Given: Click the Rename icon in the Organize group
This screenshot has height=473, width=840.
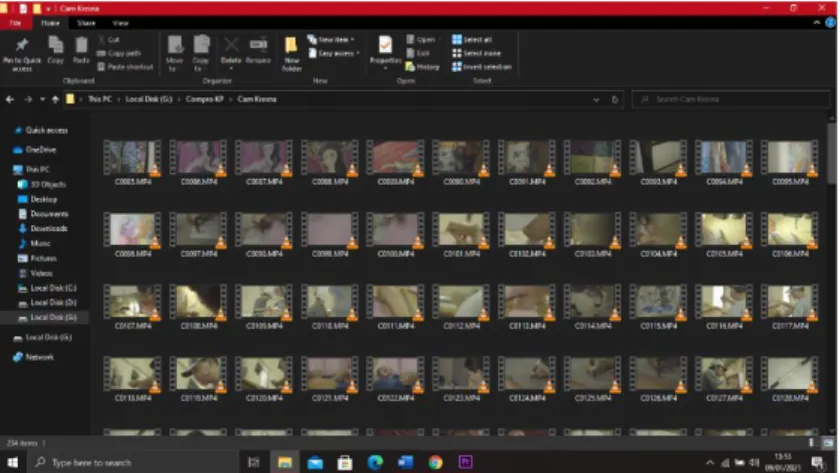Looking at the screenshot, I should coord(258,44).
